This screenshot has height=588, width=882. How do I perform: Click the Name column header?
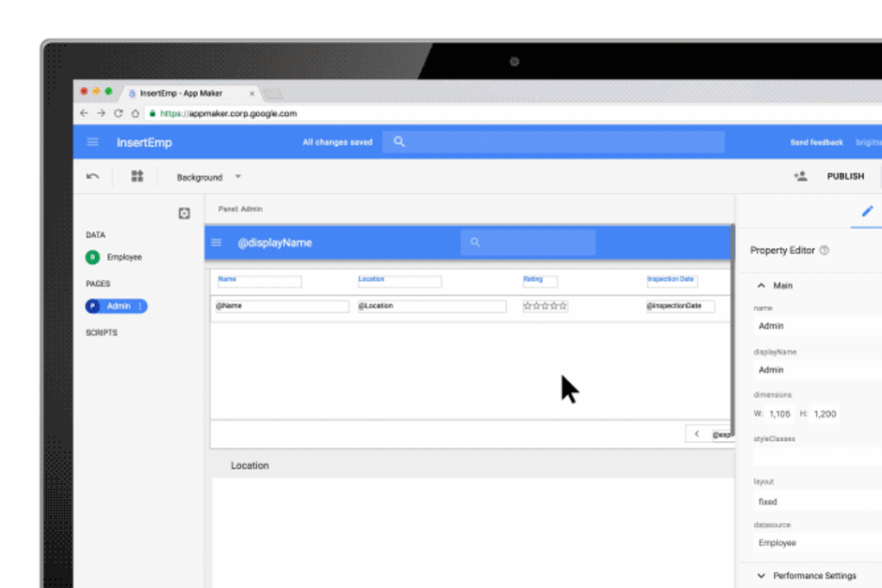pos(259,281)
